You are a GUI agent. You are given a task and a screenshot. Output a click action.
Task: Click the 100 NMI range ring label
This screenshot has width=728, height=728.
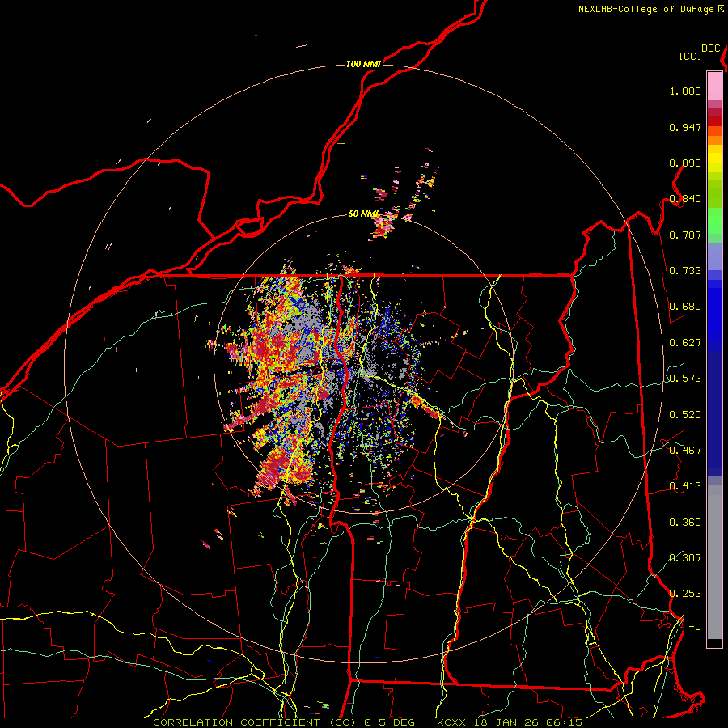pyautogui.click(x=363, y=64)
